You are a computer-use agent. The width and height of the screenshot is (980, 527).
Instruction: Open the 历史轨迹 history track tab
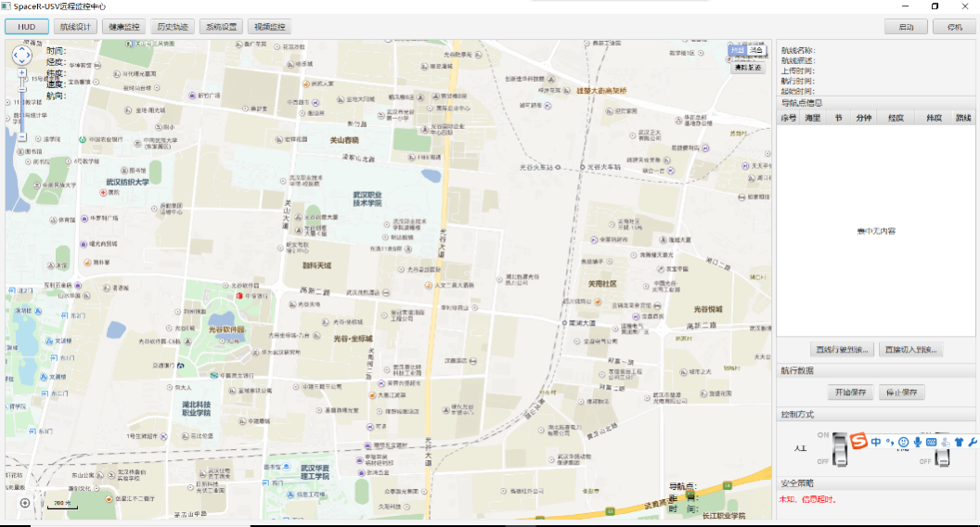pos(173,27)
